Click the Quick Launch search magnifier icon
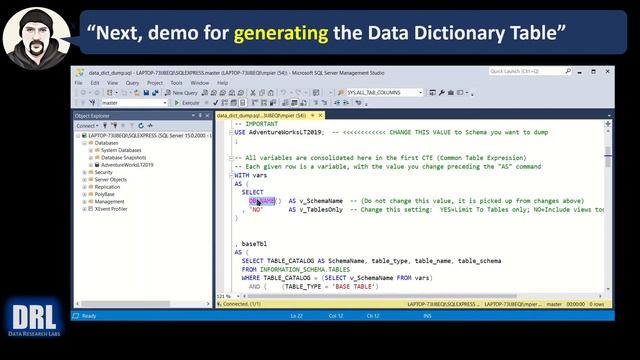640x360 pixels. (x=568, y=71)
